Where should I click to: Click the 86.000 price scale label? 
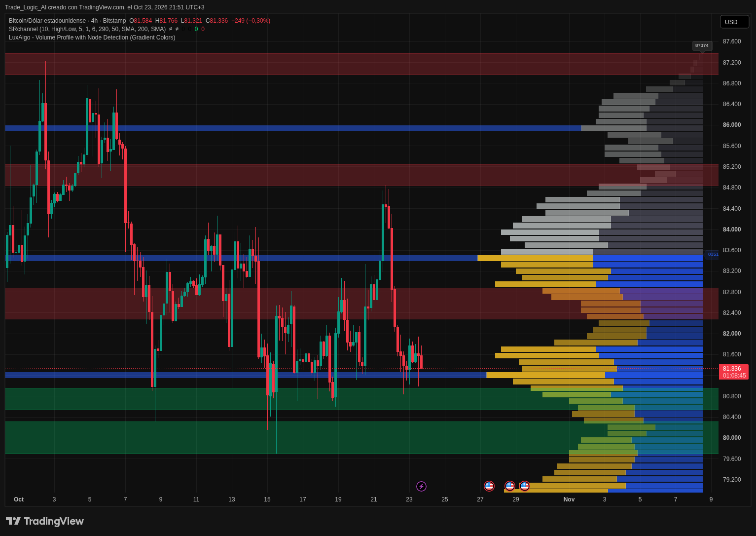tap(732, 125)
